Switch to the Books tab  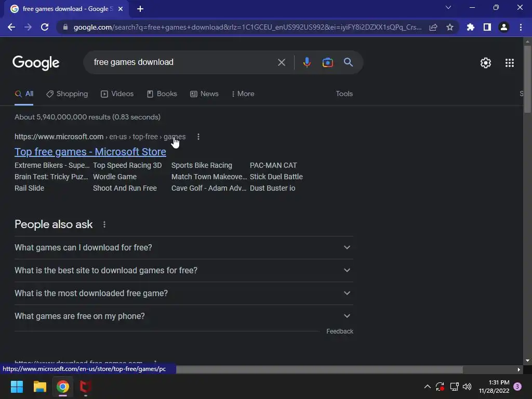(x=162, y=94)
